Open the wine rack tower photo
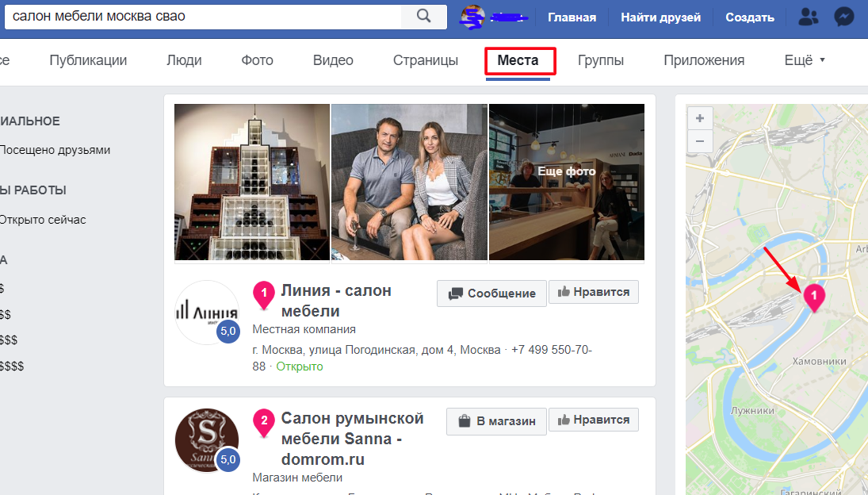This screenshot has height=495, width=868. click(x=252, y=182)
